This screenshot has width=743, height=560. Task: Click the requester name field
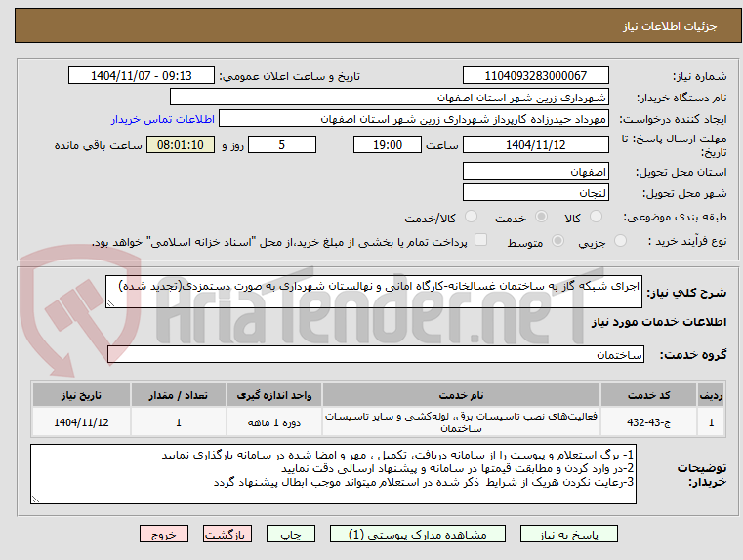[414, 119]
